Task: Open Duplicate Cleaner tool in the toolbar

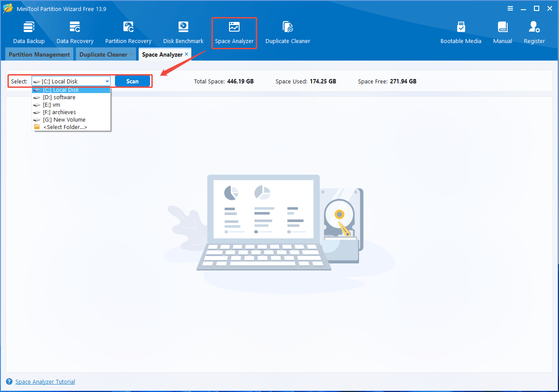Action: click(x=288, y=32)
